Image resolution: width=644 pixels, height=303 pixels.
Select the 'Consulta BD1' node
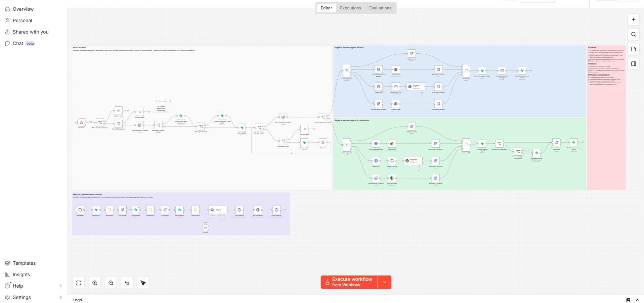[x=96, y=210]
